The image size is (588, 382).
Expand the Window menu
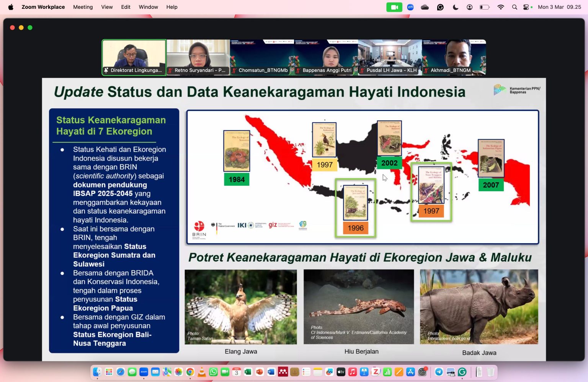tap(148, 7)
